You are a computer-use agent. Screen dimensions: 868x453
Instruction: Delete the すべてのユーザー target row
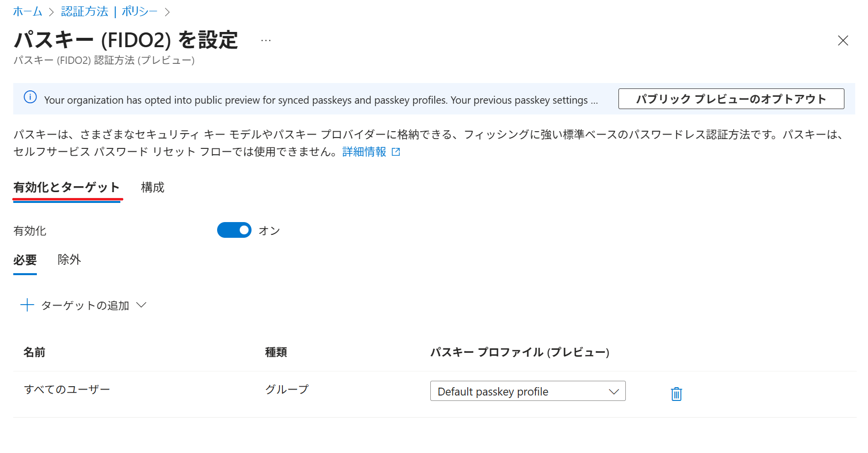tap(676, 394)
